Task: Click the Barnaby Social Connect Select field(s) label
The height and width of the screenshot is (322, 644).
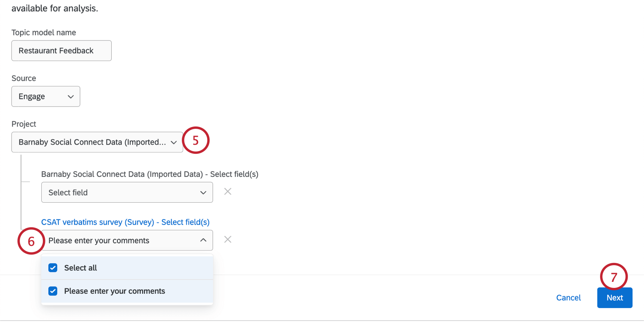Action: (150, 174)
